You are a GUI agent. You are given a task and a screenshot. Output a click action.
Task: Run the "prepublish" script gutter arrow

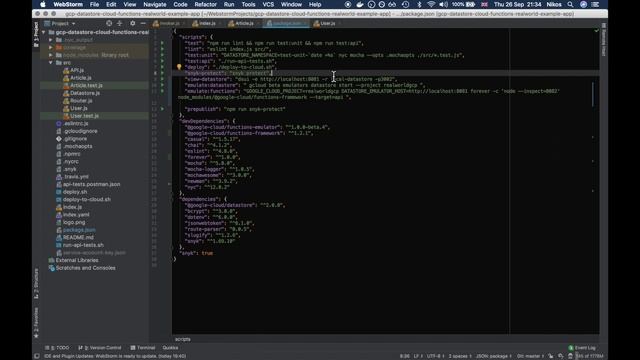[162, 109]
